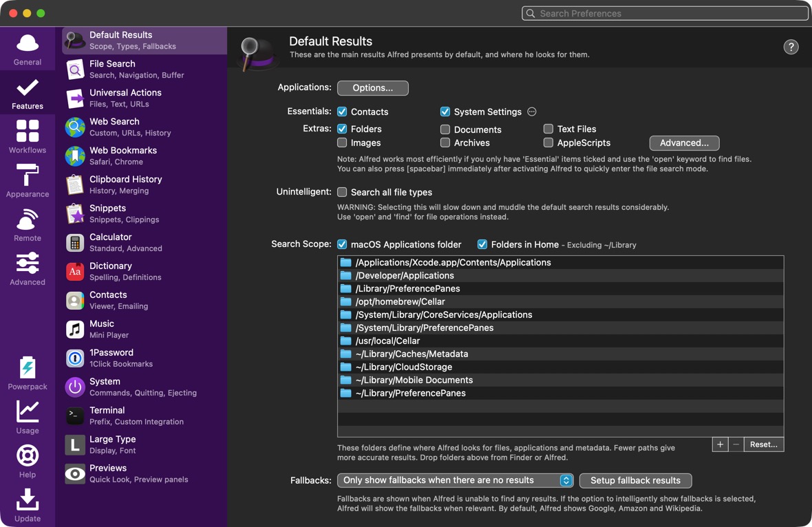812x527 pixels.
Task: Enable the Documents extras checkbox
Action: (x=445, y=129)
